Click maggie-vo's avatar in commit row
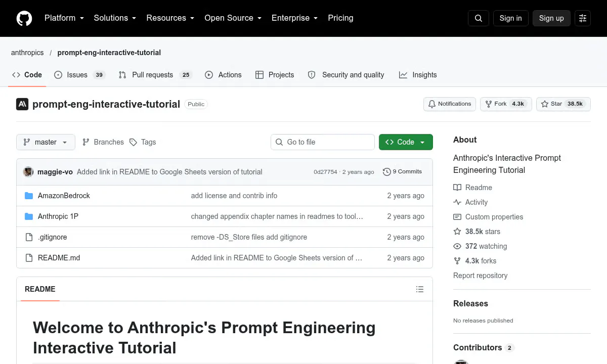The height and width of the screenshot is (364, 607). pyautogui.click(x=28, y=172)
